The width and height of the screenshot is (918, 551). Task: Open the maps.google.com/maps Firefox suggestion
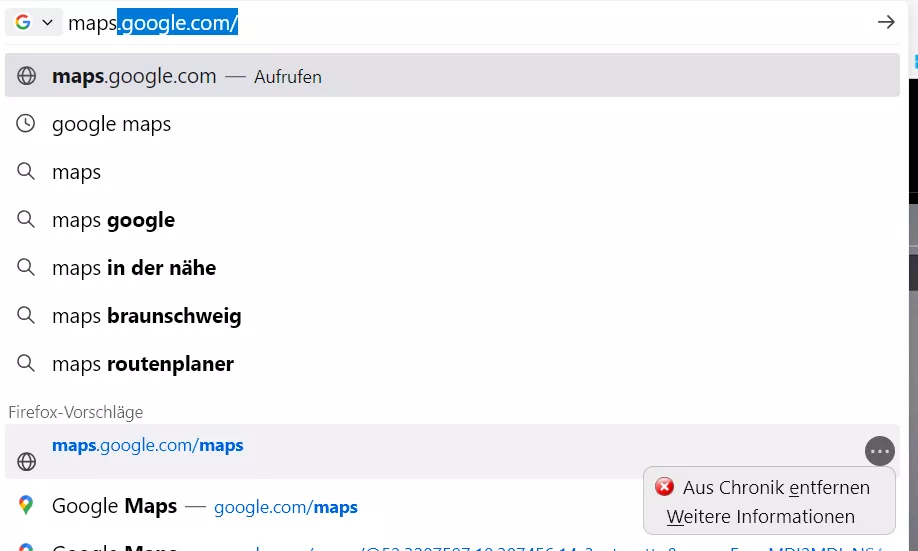pyautogui.click(x=148, y=446)
